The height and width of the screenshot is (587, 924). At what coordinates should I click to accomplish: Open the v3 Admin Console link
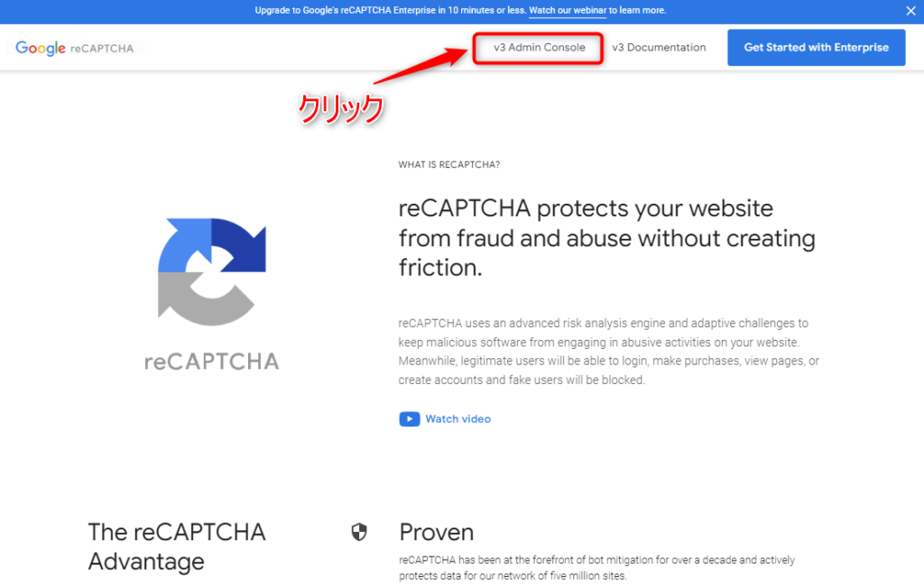coord(540,48)
